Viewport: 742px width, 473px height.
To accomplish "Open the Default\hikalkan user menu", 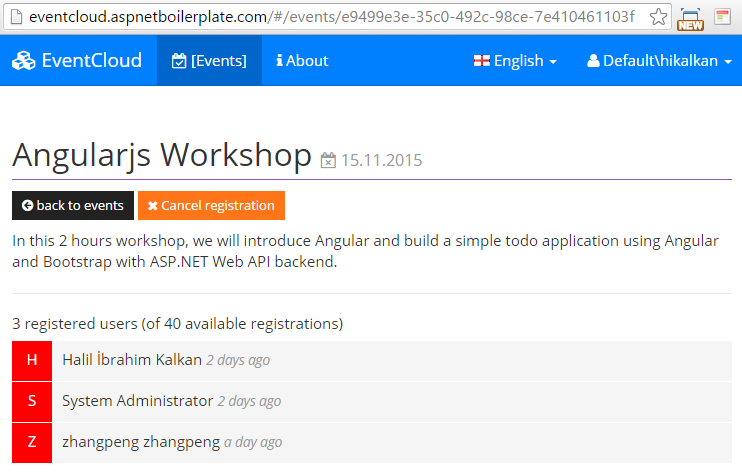I will (659, 61).
